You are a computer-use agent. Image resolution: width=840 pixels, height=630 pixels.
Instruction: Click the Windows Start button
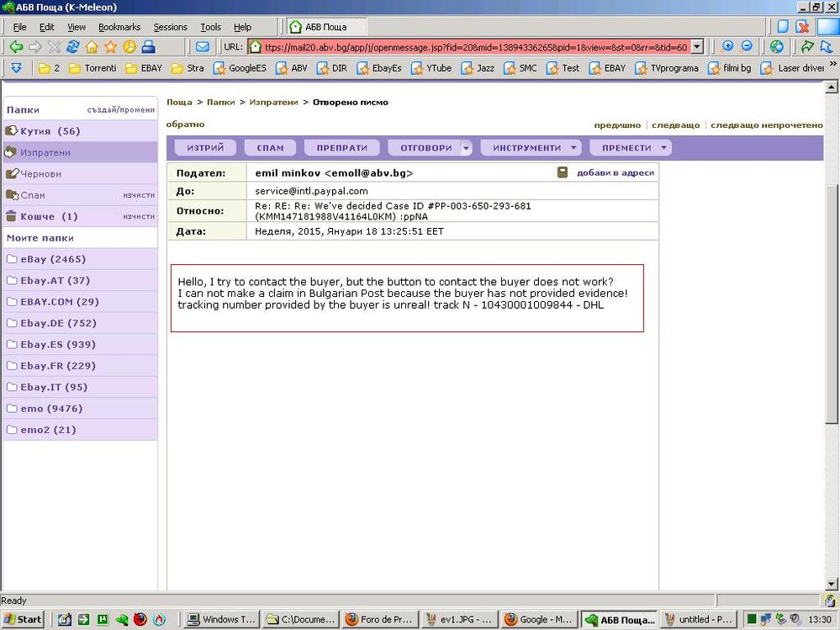(x=22, y=619)
